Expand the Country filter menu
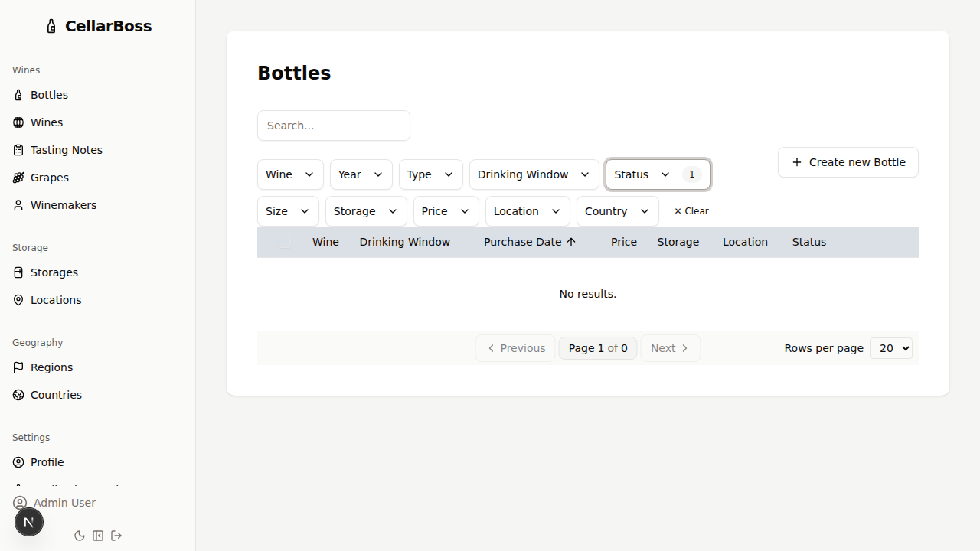The width and height of the screenshot is (980, 551). (617, 211)
